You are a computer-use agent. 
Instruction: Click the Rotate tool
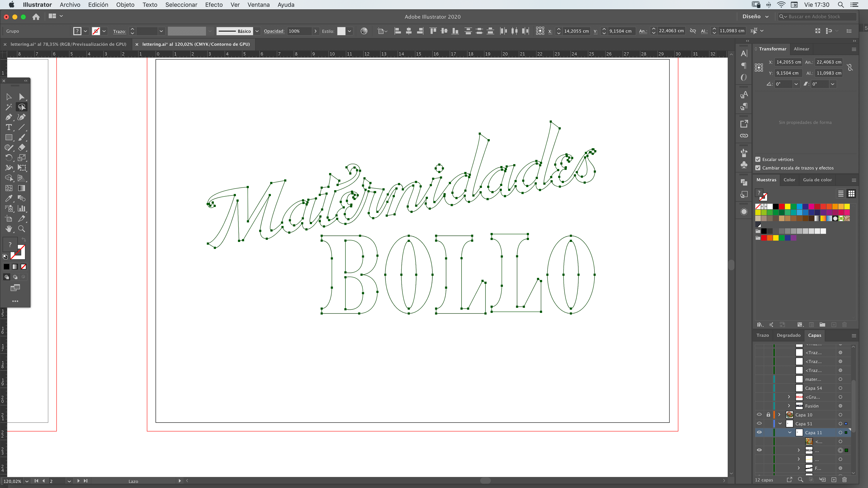point(9,158)
